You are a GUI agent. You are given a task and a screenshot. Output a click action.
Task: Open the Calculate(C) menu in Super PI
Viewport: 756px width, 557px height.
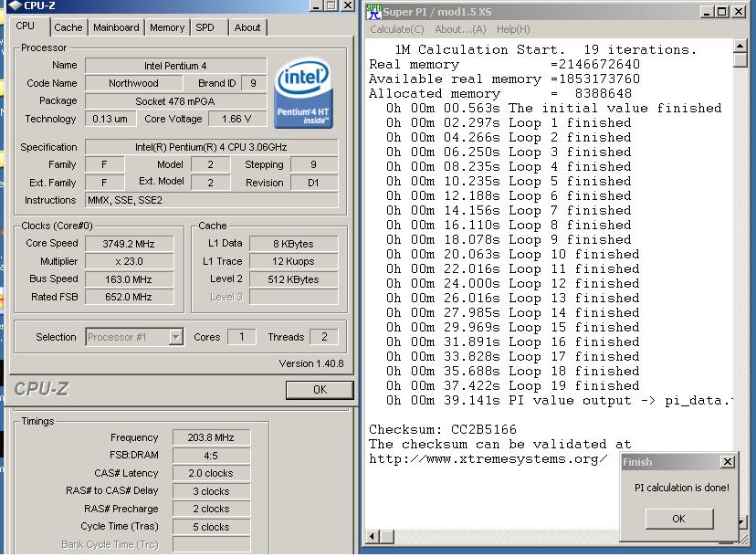click(397, 29)
